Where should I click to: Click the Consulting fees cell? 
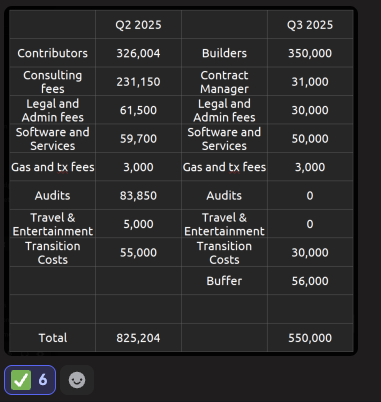click(53, 82)
